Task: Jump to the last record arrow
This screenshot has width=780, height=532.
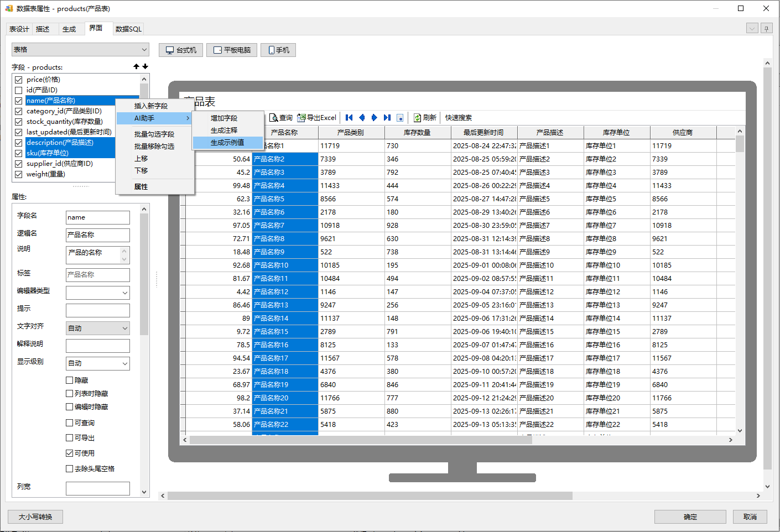Action: pyautogui.click(x=387, y=118)
